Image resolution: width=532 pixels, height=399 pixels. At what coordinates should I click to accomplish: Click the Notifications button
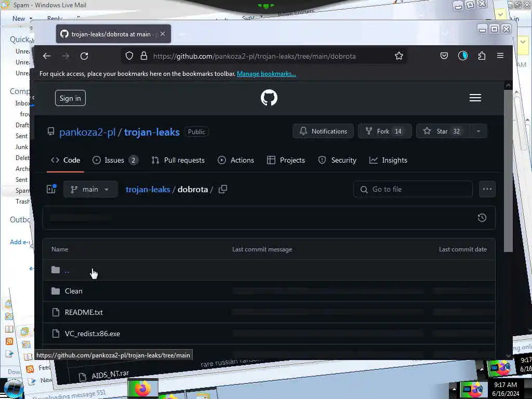[323, 131]
